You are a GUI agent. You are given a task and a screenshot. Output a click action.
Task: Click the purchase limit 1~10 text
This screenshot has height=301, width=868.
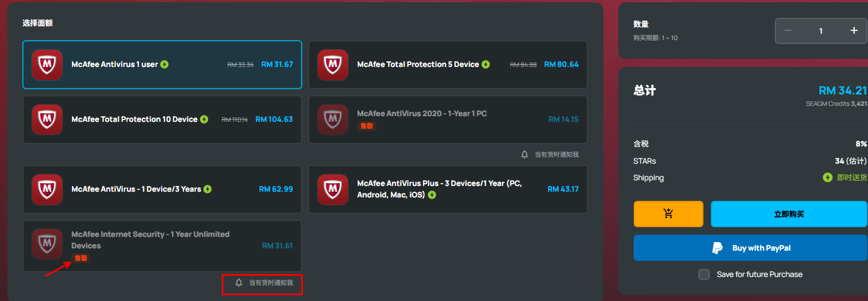point(655,38)
